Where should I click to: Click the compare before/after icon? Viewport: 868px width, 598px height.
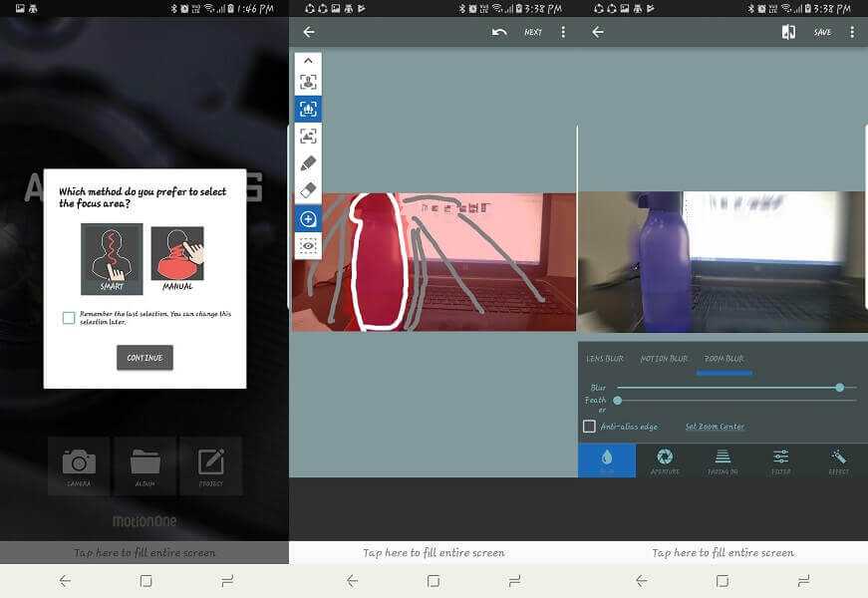tap(788, 32)
